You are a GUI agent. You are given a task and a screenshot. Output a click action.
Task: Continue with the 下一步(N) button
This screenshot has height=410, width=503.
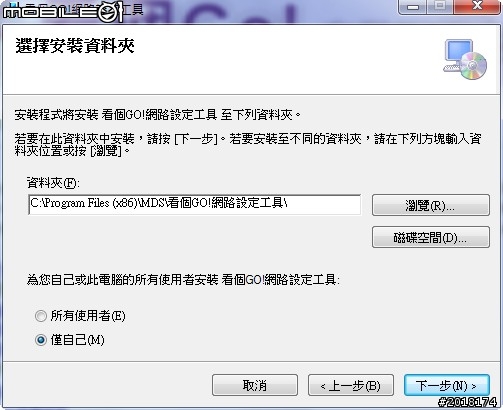point(447,385)
